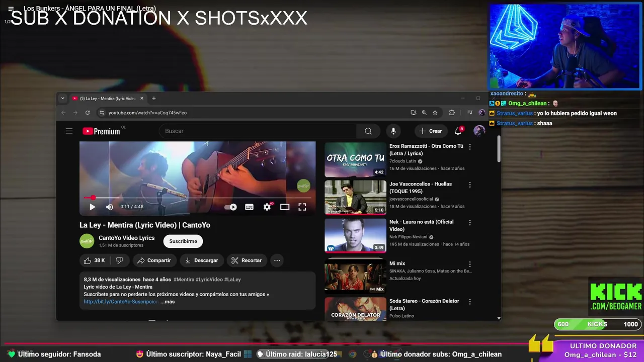Seek on the video progress bar
The height and width of the screenshot is (362, 644).
coord(197,198)
